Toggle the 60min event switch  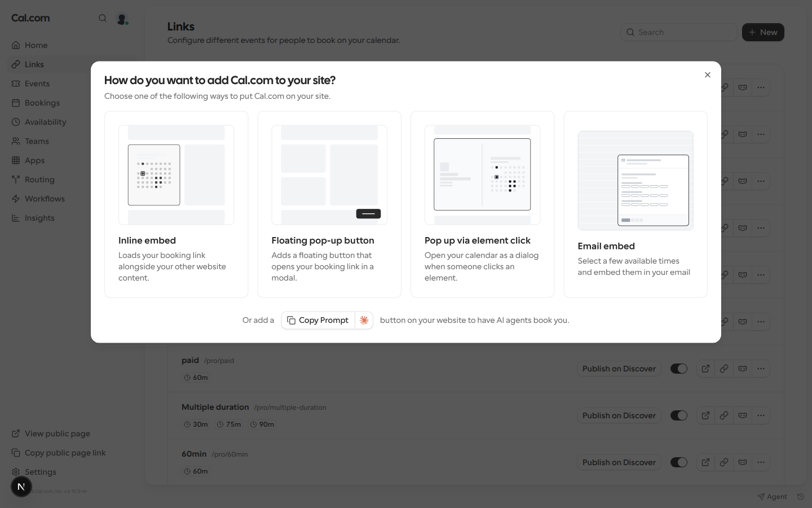pos(679,462)
